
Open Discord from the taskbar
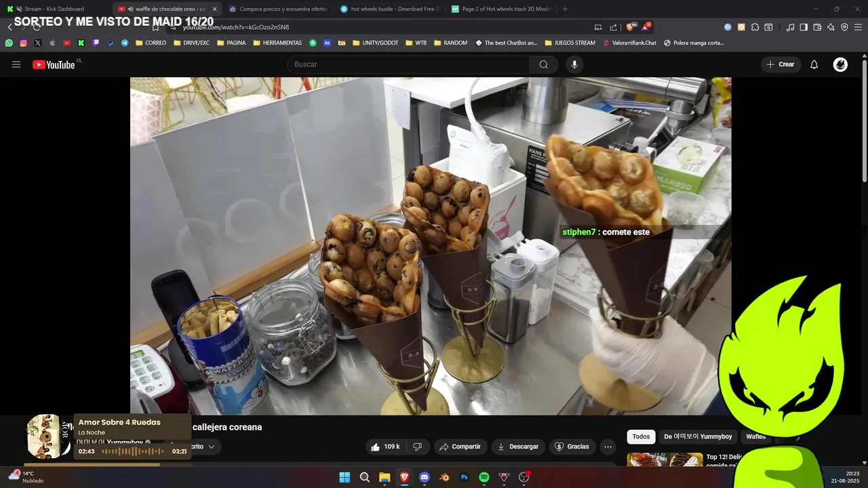pos(425,477)
